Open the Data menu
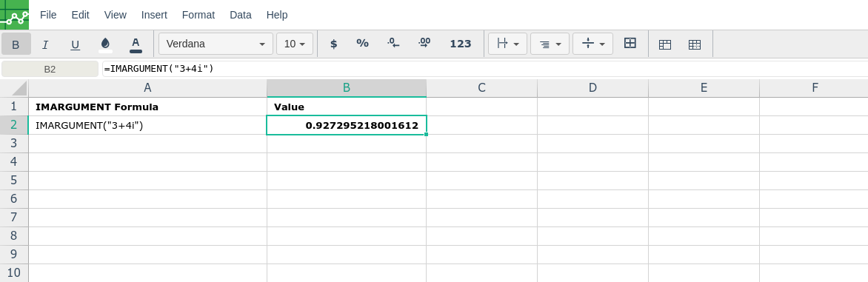The image size is (868, 282). pos(240,15)
